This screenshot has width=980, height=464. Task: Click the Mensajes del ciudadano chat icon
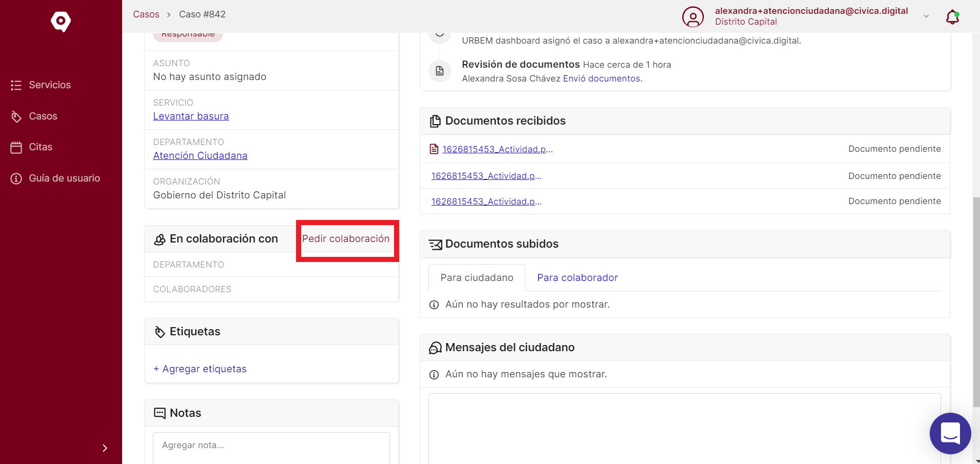[435, 348]
